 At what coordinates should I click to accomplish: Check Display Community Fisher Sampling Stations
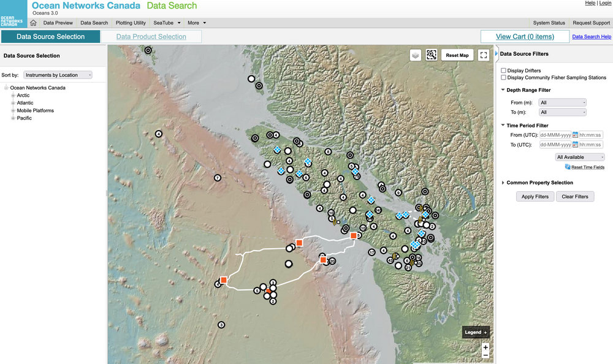pos(504,78)
